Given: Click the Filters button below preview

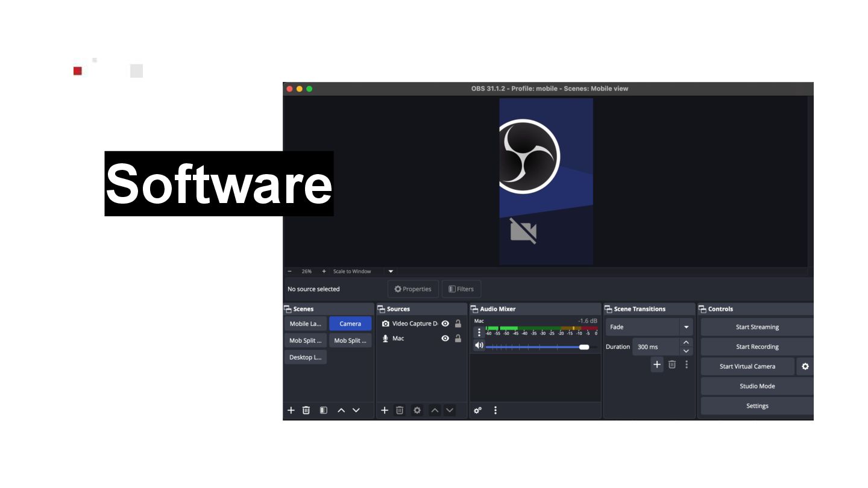Looking at the screenshot, I should tap(461, 289).
